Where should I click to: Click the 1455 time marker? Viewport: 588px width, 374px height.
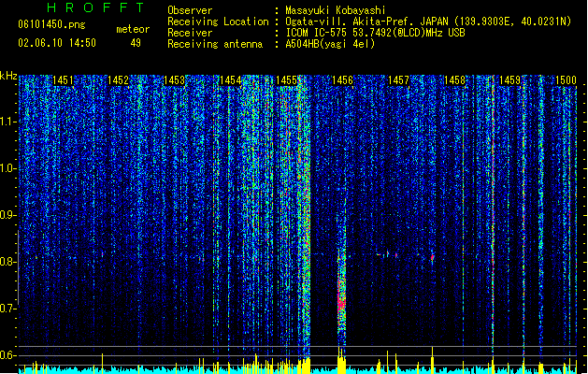(x=286, y=80)
